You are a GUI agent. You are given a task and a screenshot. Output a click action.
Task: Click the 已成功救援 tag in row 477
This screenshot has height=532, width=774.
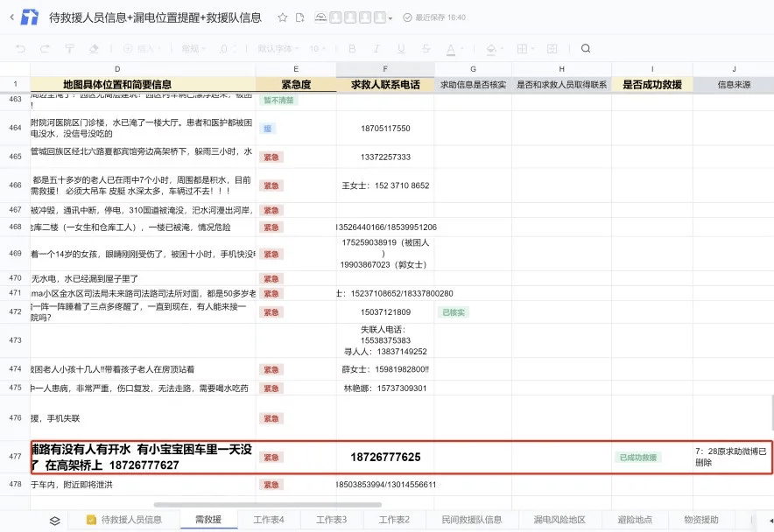[638, 458]
